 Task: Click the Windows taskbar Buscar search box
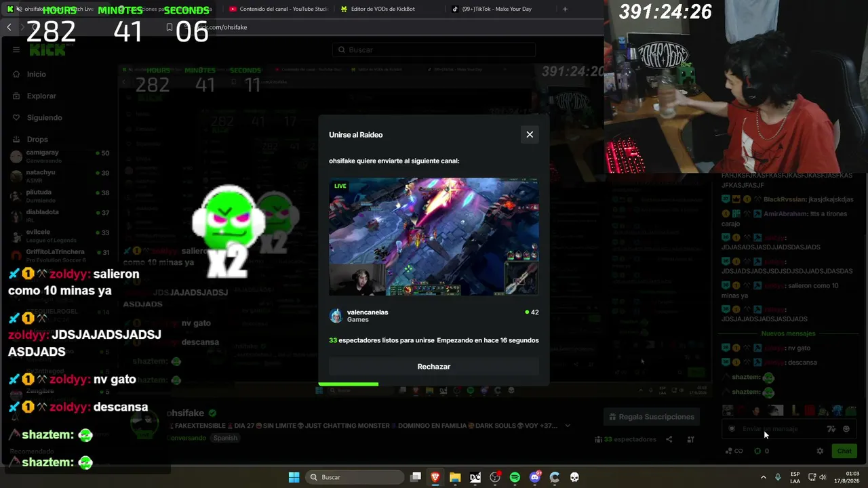click(354, 477)
